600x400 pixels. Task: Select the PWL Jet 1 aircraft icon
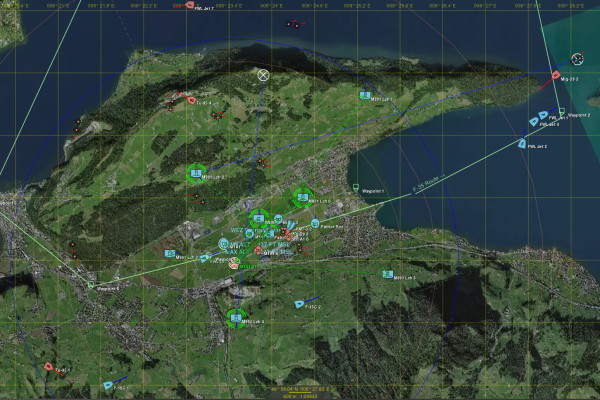[543, 115]
